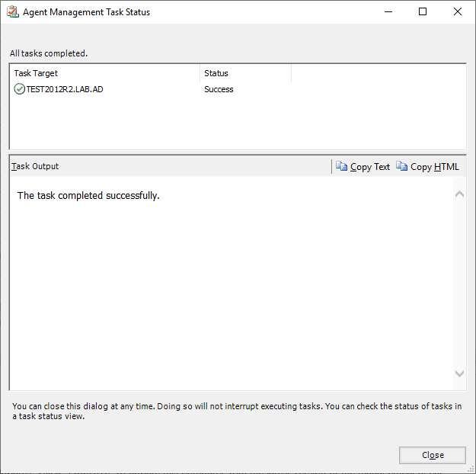Click the Agent Management title bar icon

[13, 12]
